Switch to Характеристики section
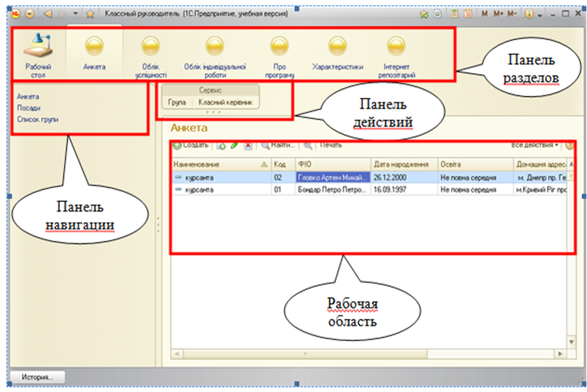The image size is (587, 392). click(x=338, y=52)
